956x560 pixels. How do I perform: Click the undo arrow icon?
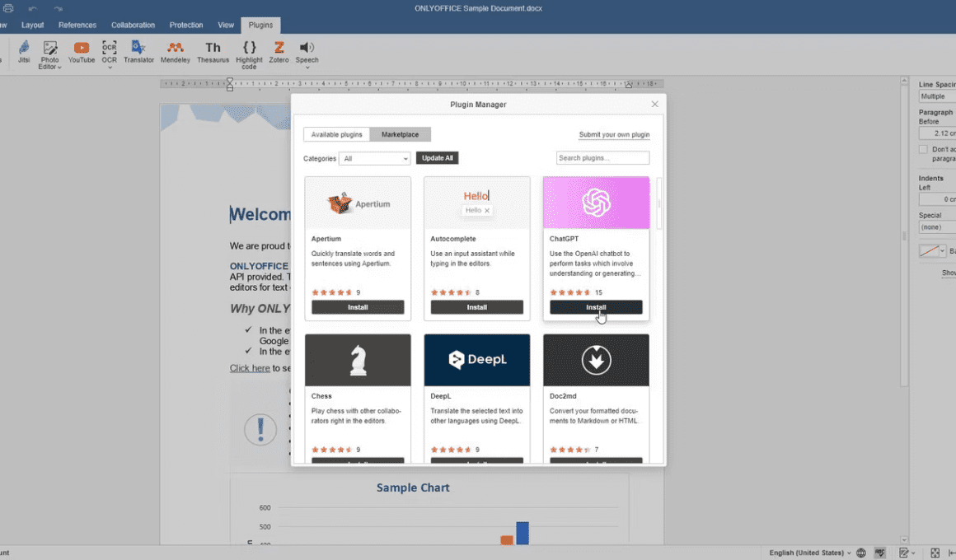point(33,8)
